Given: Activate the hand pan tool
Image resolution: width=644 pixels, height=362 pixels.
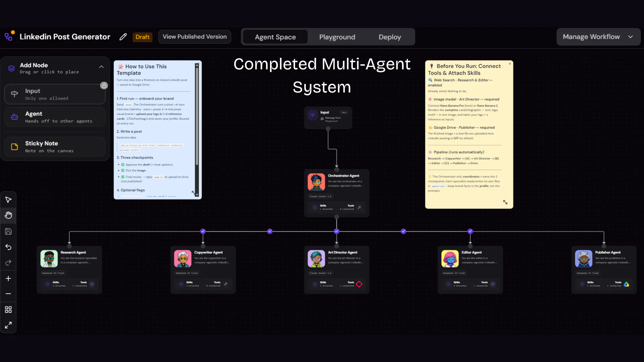Looking at the screenshot, I should (8, 215).
